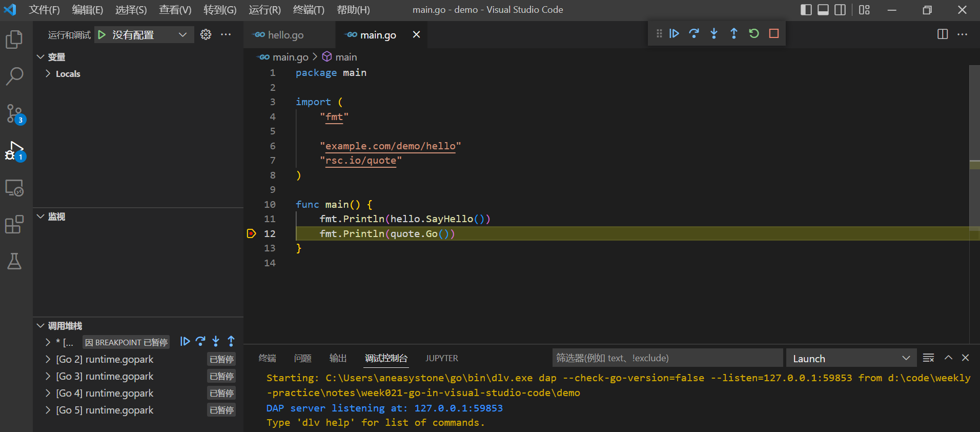Switch to the 终端 panel tab
980x432 pixels.
268,358
